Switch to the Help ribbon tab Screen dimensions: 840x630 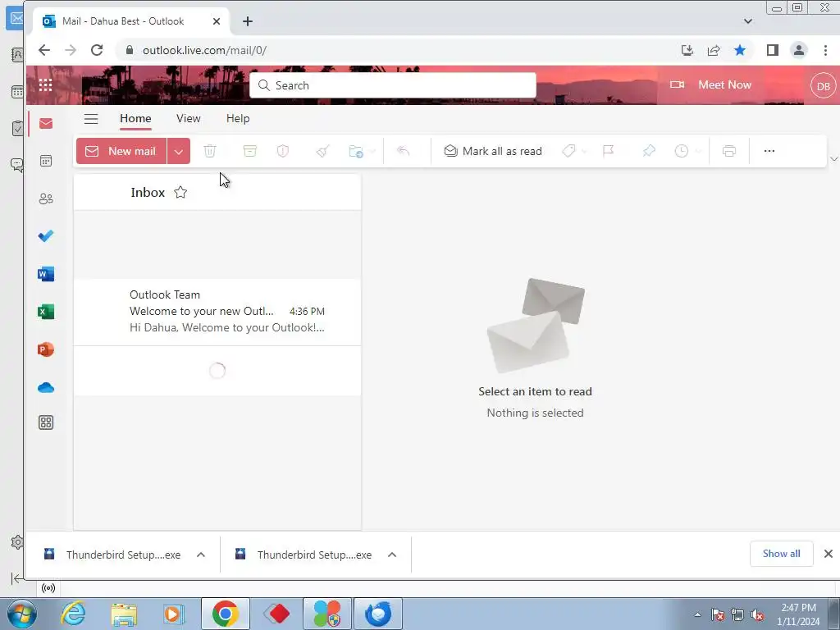(238, 118)
